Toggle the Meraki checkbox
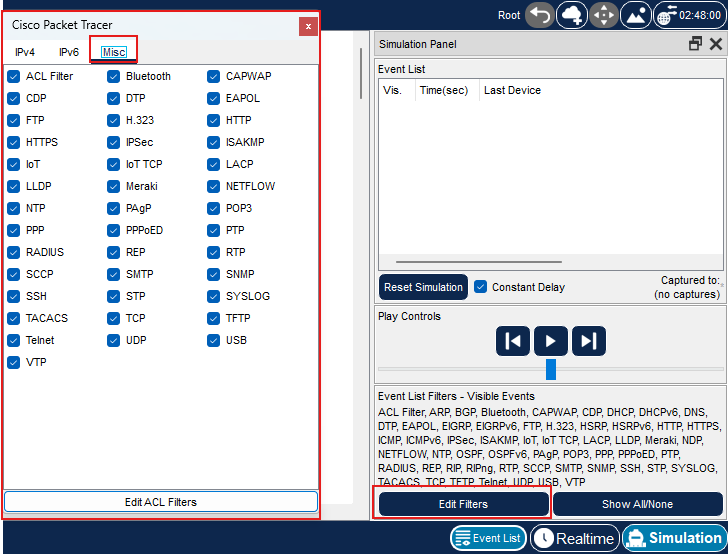Screen dimensions: 728x554 click(113, 186)
